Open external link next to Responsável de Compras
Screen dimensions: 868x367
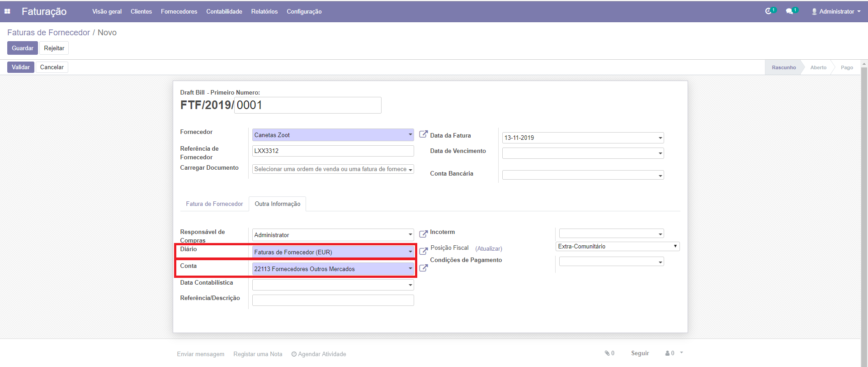point(423,234)
